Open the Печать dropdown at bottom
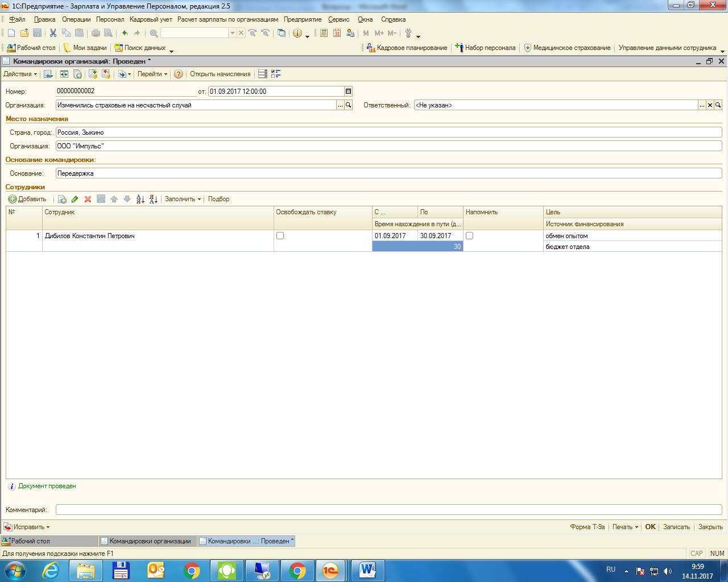The width and height of the screenshot is (728, 582). [625, 527]
